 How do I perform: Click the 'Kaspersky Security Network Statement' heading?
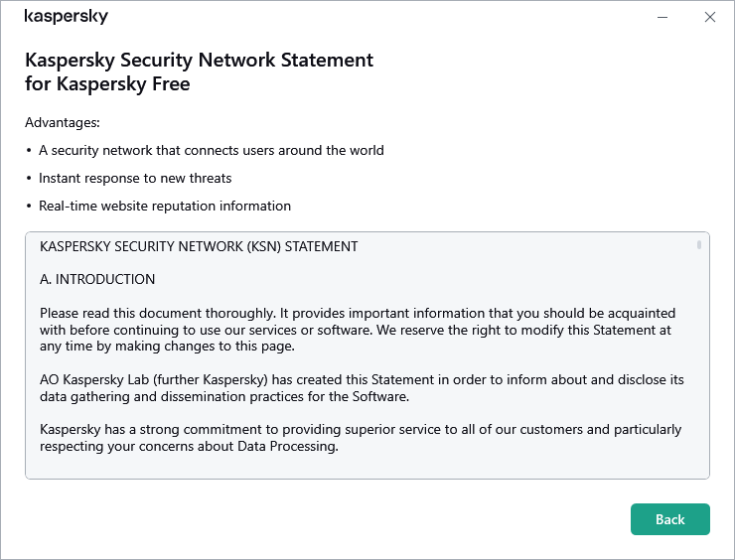click(199, 60)
